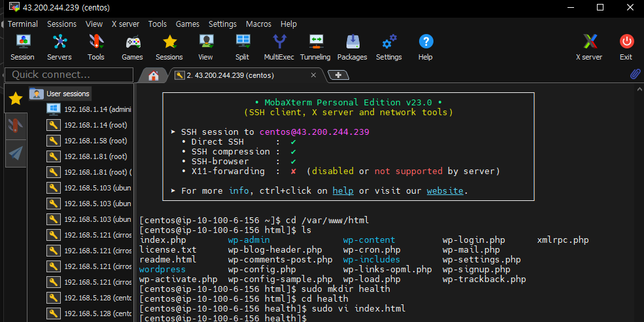The height and width of the screenshot is (322, 644).
Task: Click the help link in banner
Action: (x=343, y=191)
